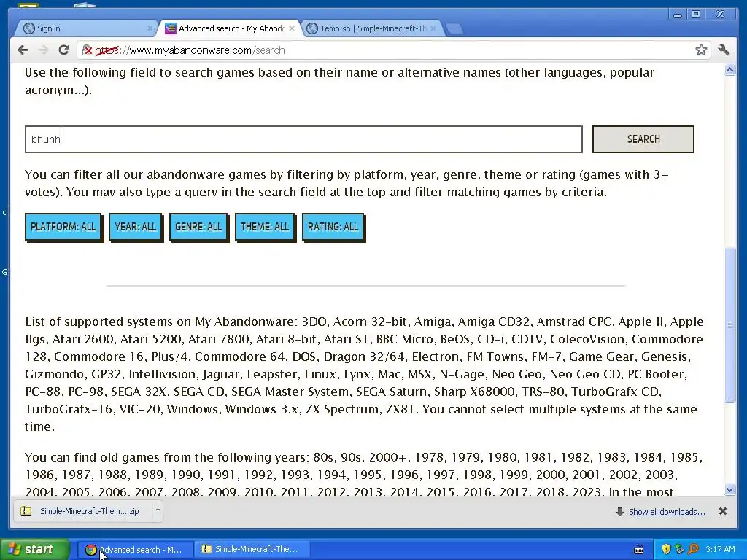Screen dimensions: 747x560
Task: Click the vertical scrollbar thumb
Action: pos(729,325)
